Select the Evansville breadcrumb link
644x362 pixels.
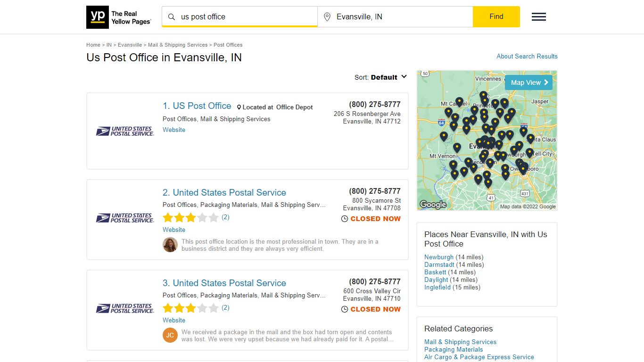click(130, 45)
